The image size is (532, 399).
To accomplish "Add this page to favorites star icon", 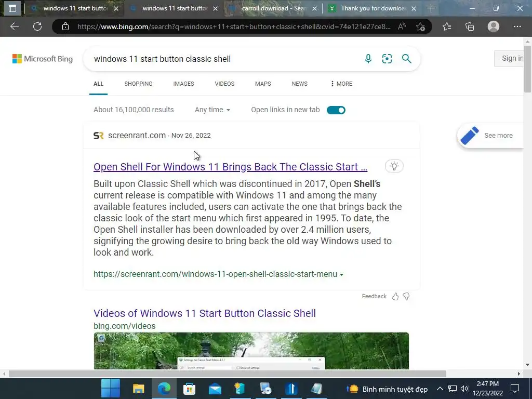I will [420, 26].
